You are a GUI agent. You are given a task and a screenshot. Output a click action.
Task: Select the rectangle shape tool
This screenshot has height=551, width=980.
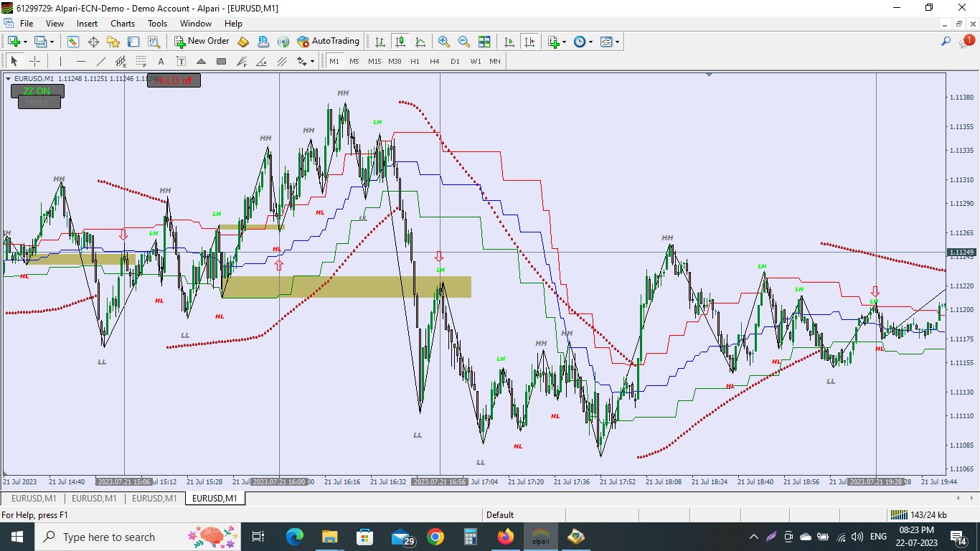click(221, 62)
